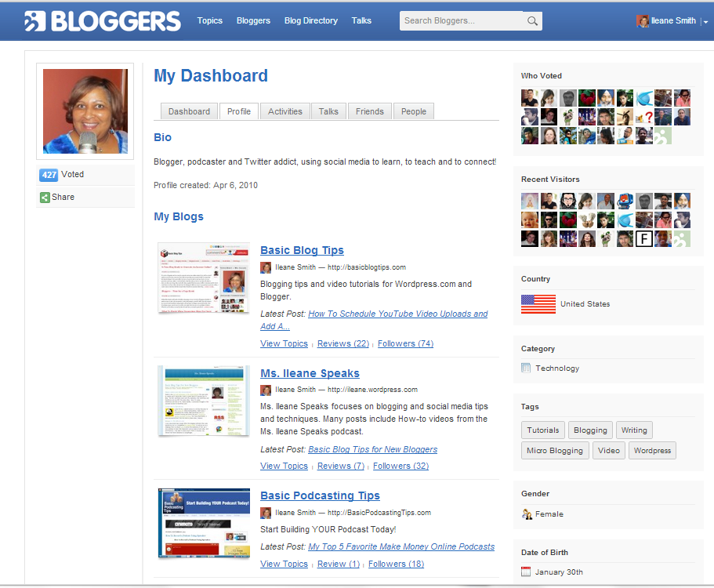This screenshot has height=588, width=714.
Task: Click the Search Bloggers input field
Action: (462, 20)
